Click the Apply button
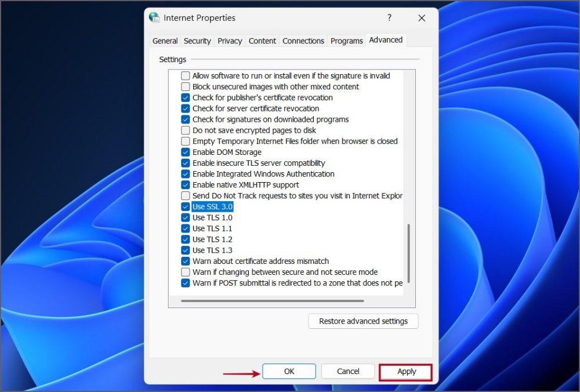Viewport: 580px width, 392px height. [x=406, y=372]
